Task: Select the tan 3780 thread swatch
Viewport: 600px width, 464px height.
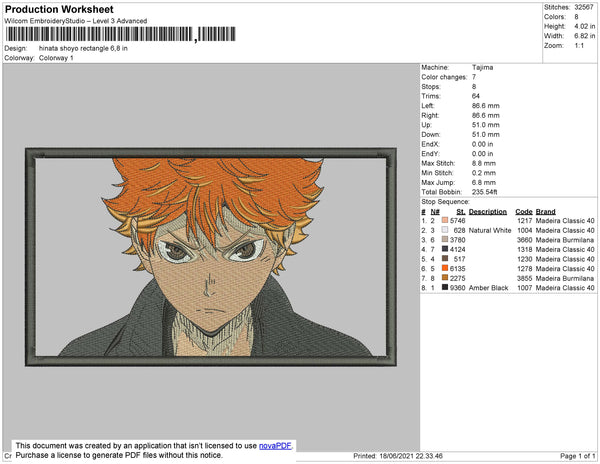Action: click(x=445, y=239)
